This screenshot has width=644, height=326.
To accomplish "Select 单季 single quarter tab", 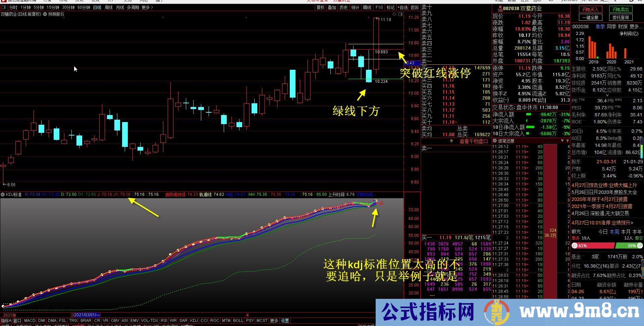I will 600,26.
